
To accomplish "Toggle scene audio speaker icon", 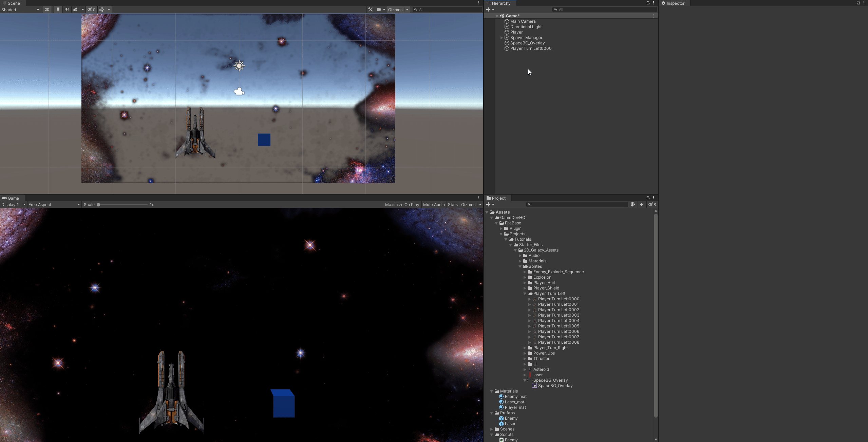I will coord(67,9).
